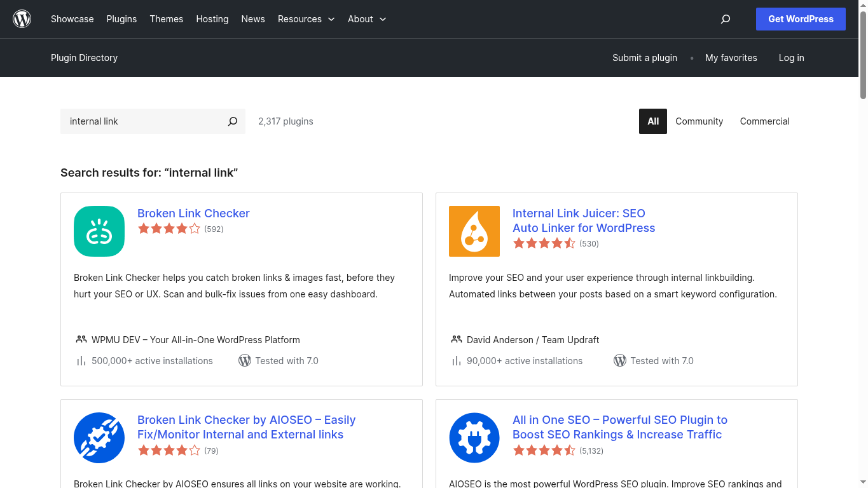Click Broken Link Checker star rating
This screenshot has height=488, width=868.
169,229
